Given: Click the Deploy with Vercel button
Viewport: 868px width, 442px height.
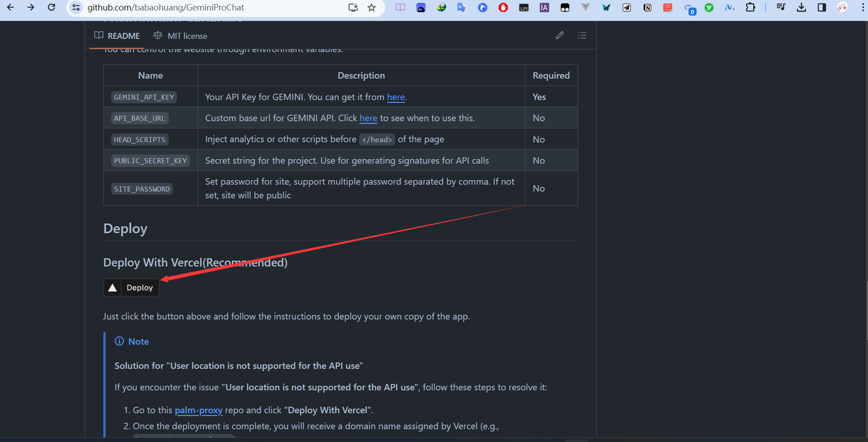Looking at the screenshot, I should coord(131,288).
